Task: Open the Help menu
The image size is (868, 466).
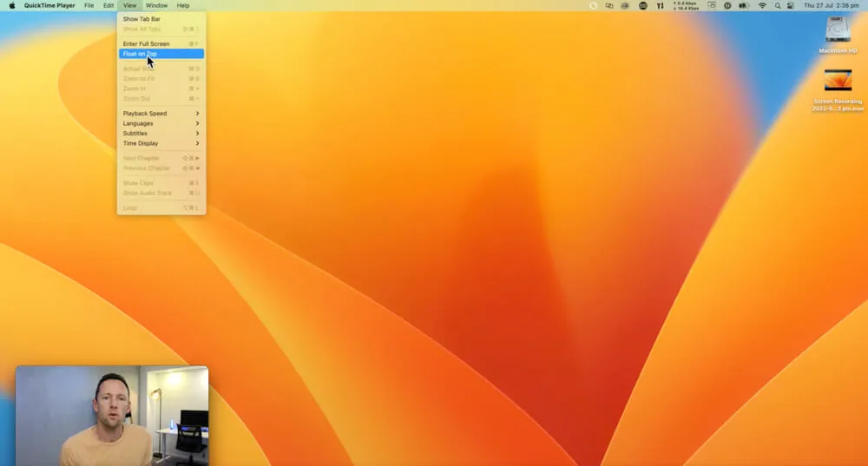Action: coord(183,5)
